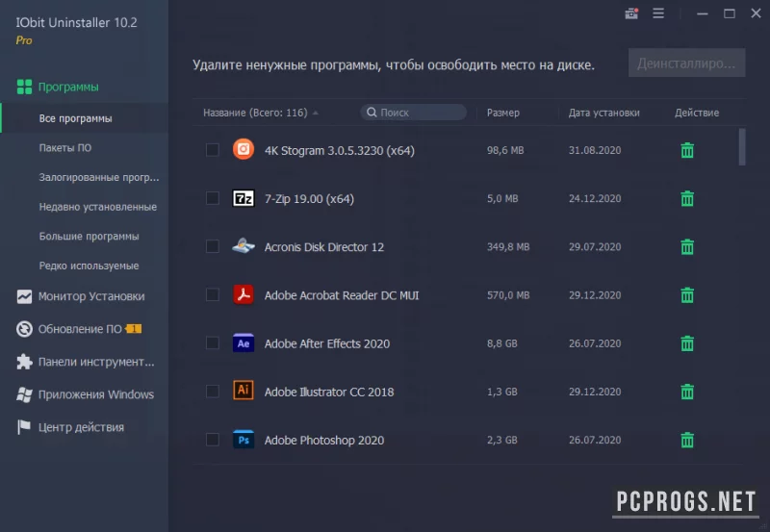The image size is (770, 532).
Task: Select the 4K Stogram 3.0.5.3230 row name
Action: pyautogui.click(x=340, y=150)
